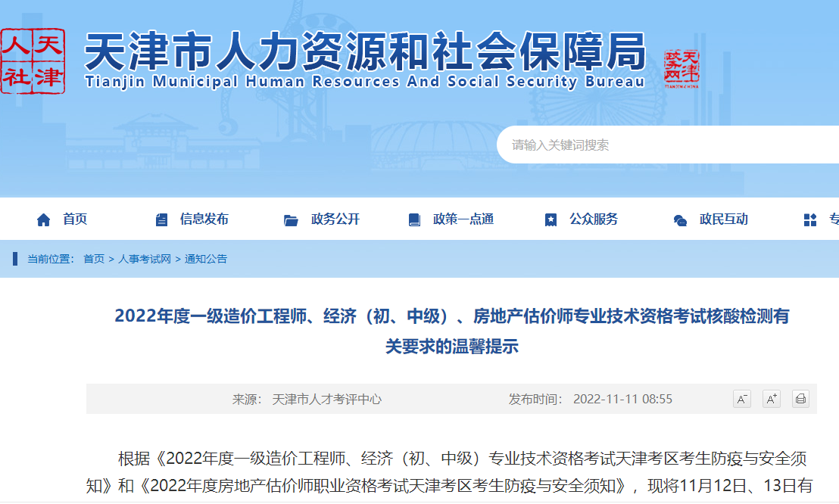This screenshot has height=504, width=839.
Task: Go to 首页 in breadcrumb path
Action: (x=94, y=259)
